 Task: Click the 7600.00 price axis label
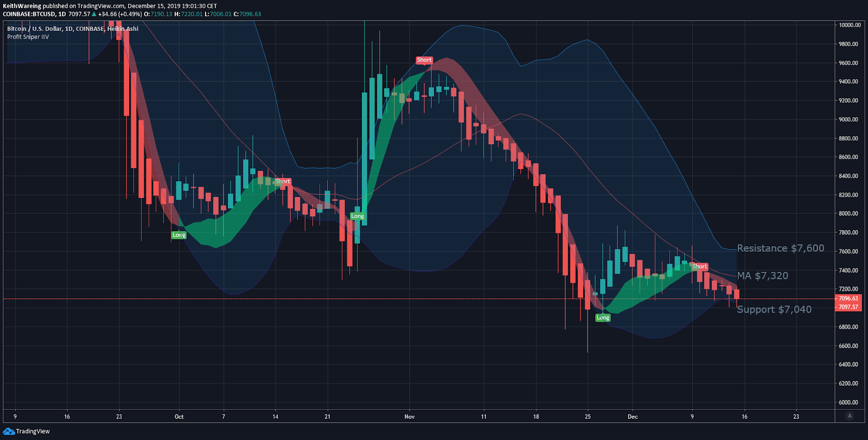tap(848, 251)
